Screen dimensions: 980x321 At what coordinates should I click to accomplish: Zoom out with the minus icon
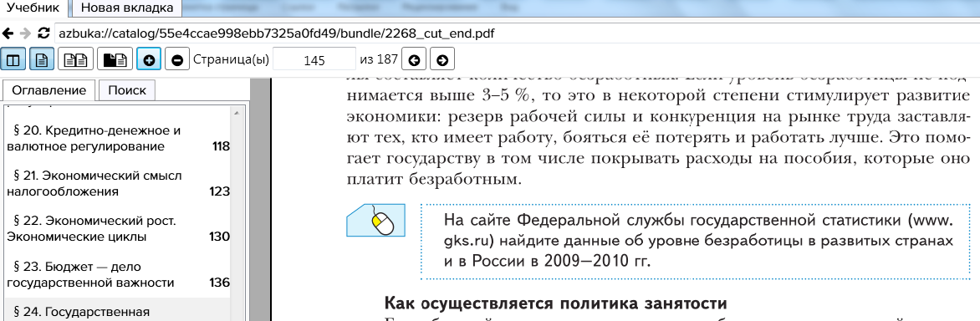click(177, 60)
